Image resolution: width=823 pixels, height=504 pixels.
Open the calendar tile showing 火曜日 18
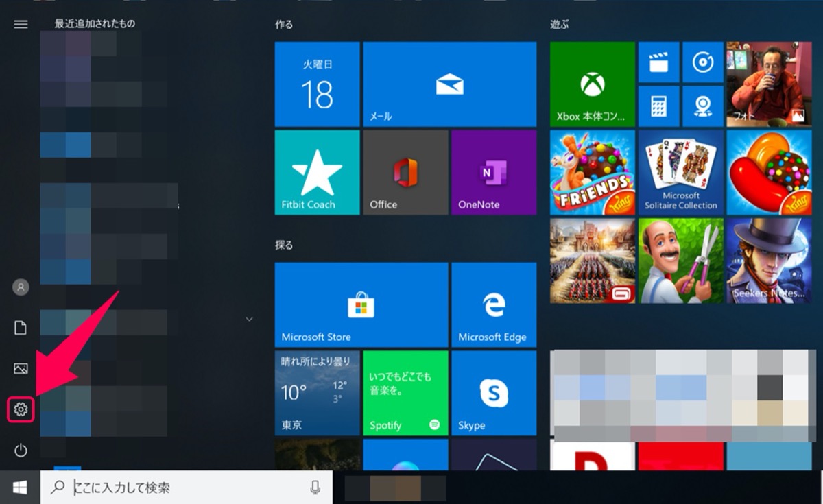[x=318, y=84]
